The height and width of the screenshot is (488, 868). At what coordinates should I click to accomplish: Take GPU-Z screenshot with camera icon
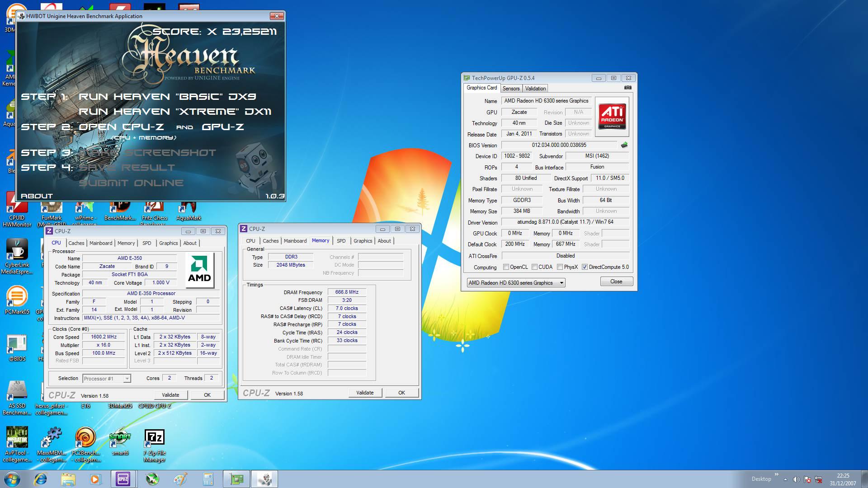pyautogui.click(x=627, y=88)
